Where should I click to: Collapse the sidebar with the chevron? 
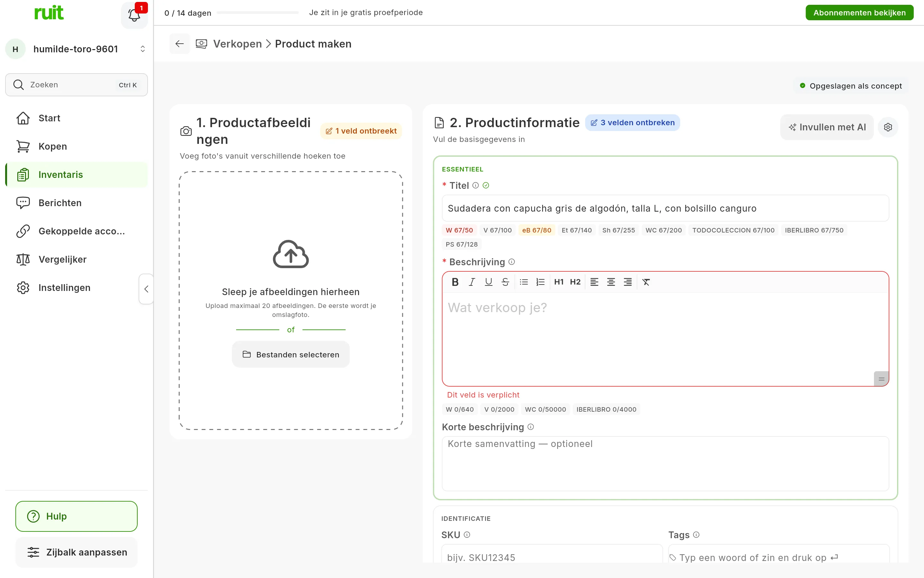coord(146,289)
